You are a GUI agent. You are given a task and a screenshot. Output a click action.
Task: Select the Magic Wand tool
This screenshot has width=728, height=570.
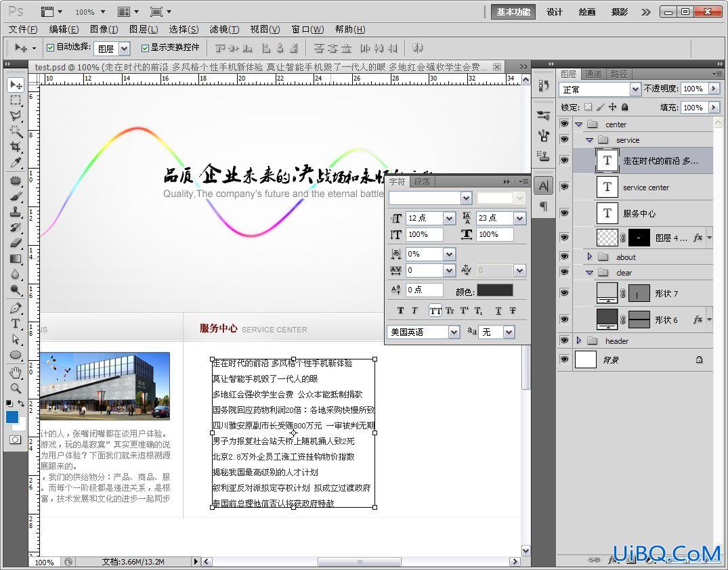point(16,131)
